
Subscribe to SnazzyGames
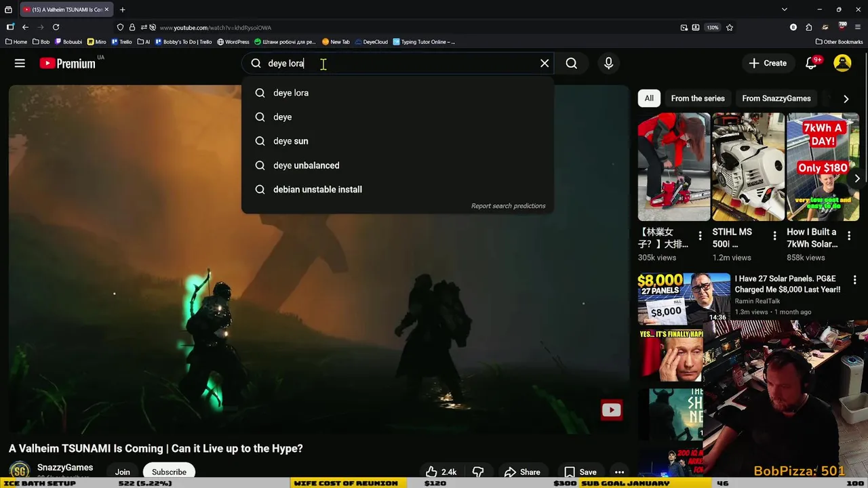pos(169,472)
